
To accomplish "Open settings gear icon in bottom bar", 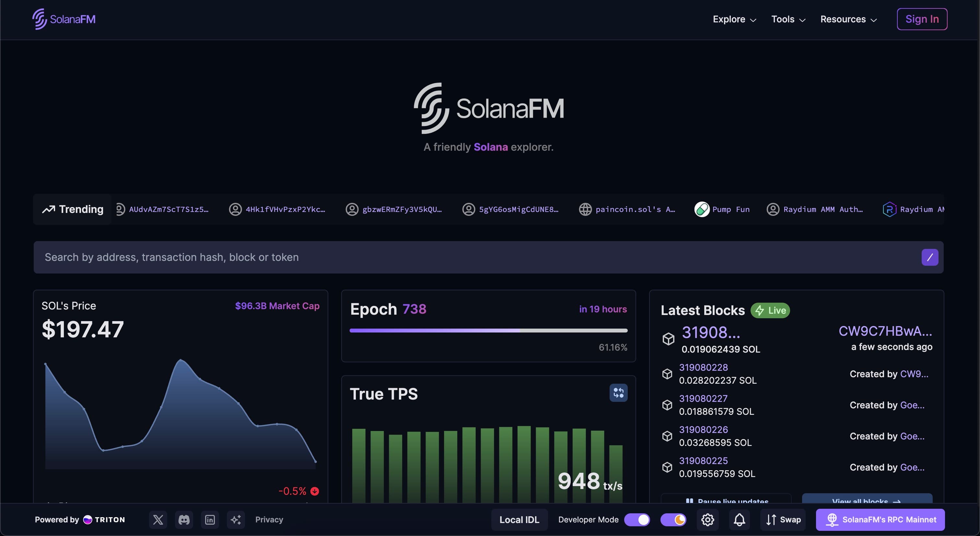I will point(707,520).
